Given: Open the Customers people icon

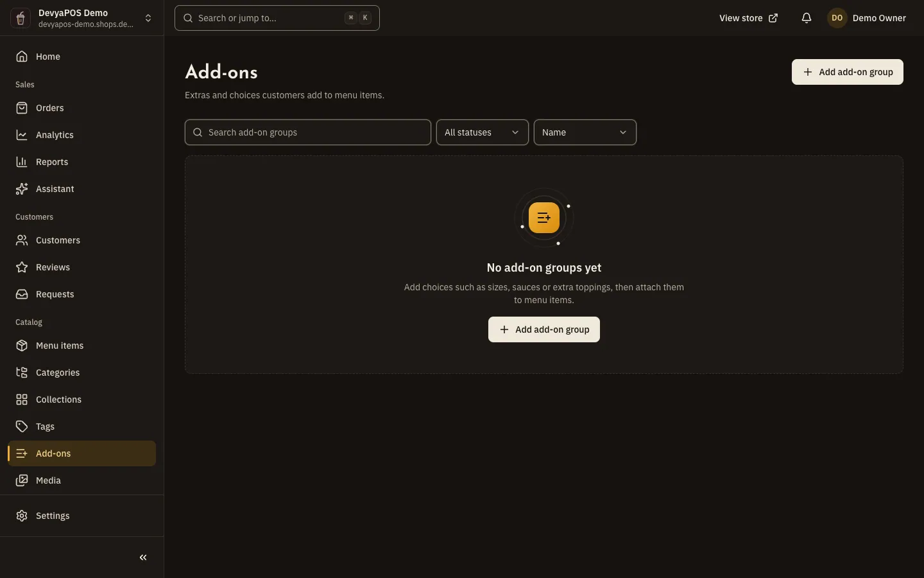Looking at the screenshot, I should click(x=22, y=240).
